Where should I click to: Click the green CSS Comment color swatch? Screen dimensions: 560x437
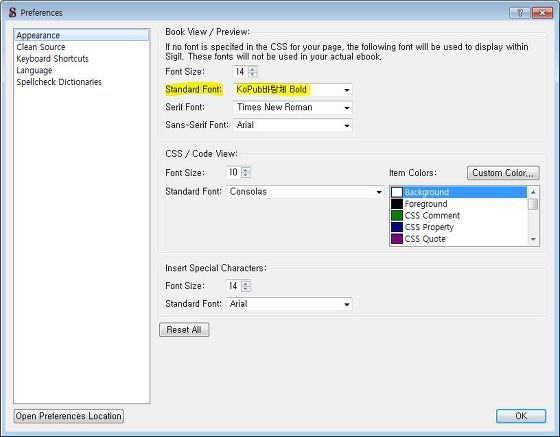pos(397,216)
